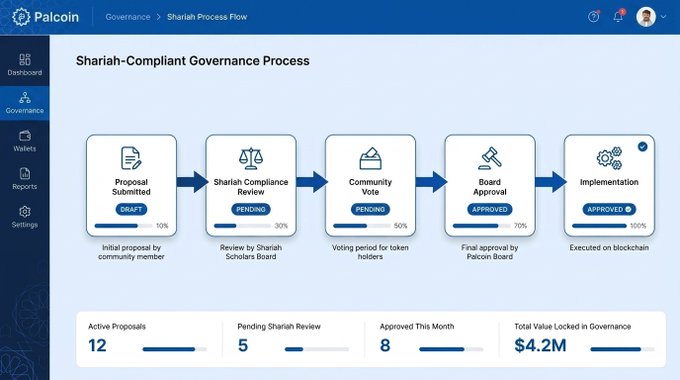Click the Community Vote card title
This screenshot has height=380, width=680.
point(370,187)
